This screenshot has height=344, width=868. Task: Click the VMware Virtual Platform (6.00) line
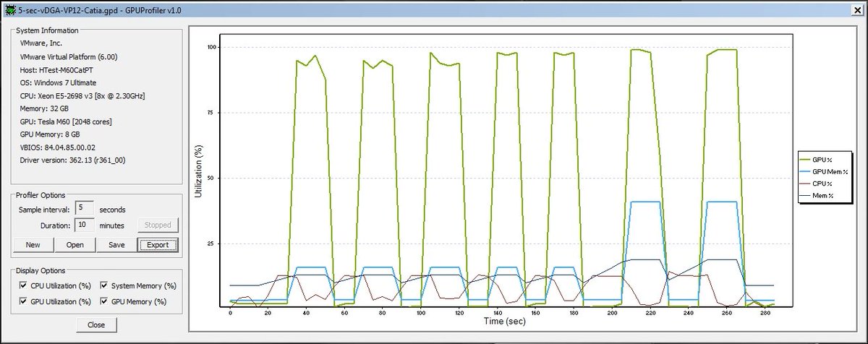(x=69, y=56)
